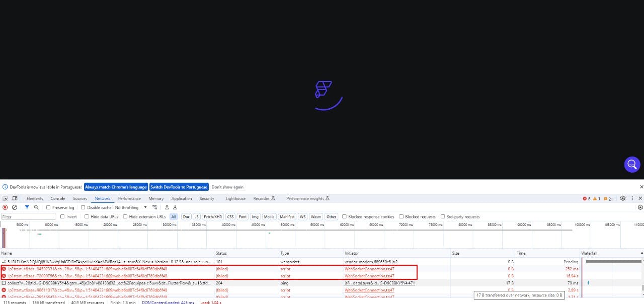Select the All filter type
Screen dimensions: 644x304
(x=174, y=217)
